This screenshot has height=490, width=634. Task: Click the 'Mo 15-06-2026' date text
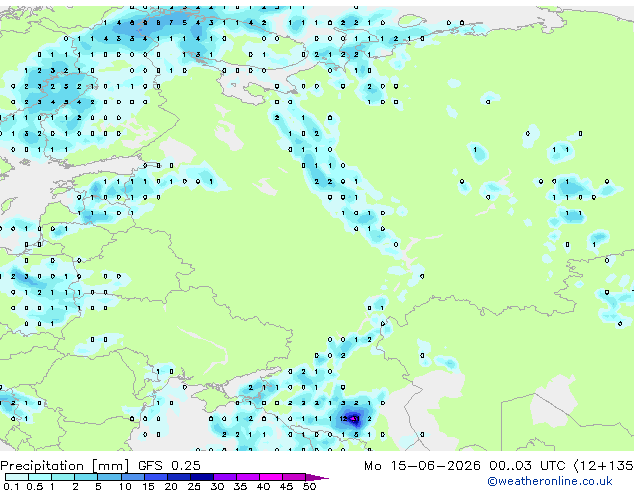422,466
